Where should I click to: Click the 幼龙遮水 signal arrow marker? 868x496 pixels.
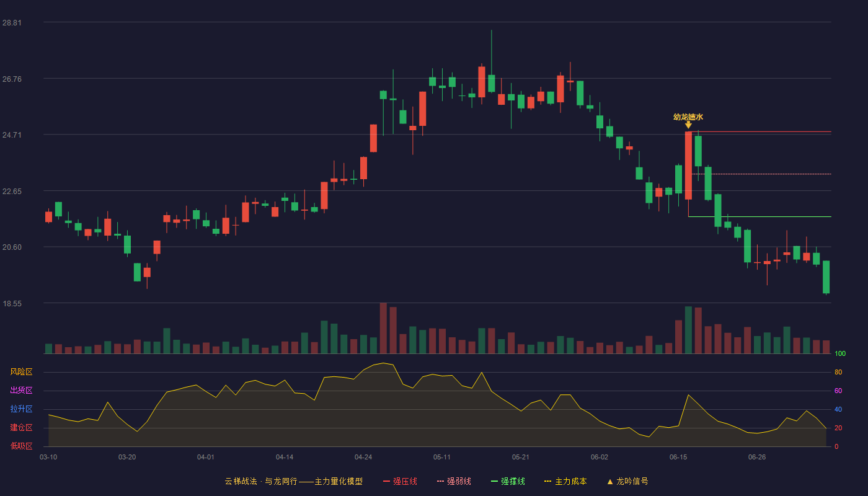688,125
